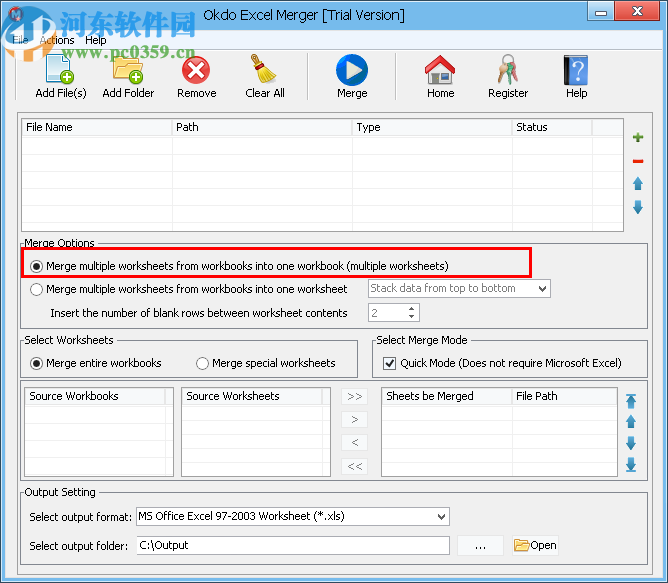Screen dimensions: 668x583
Task: Select merge into one workbook radio option
Action: [x=37, y=266]
